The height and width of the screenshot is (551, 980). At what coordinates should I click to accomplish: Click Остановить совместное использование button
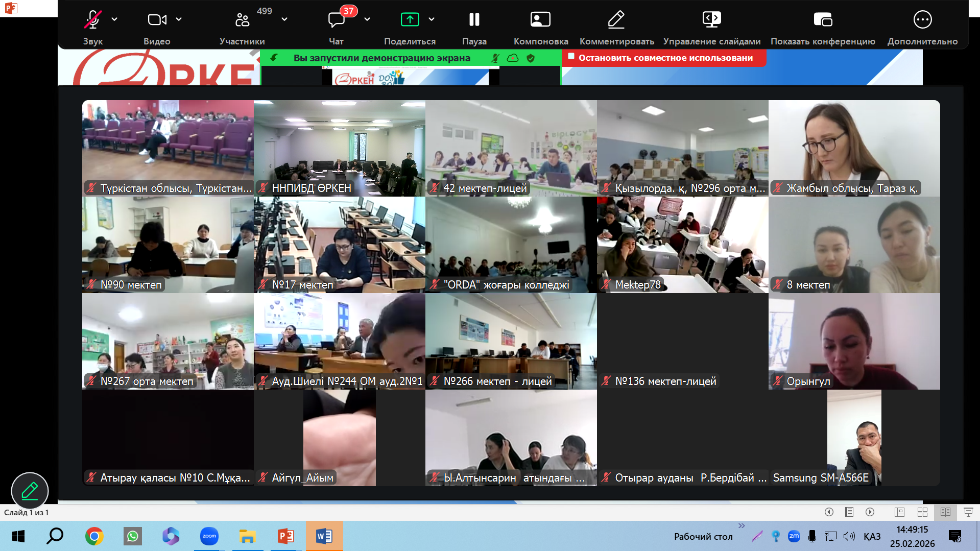(x=664, y=58)
